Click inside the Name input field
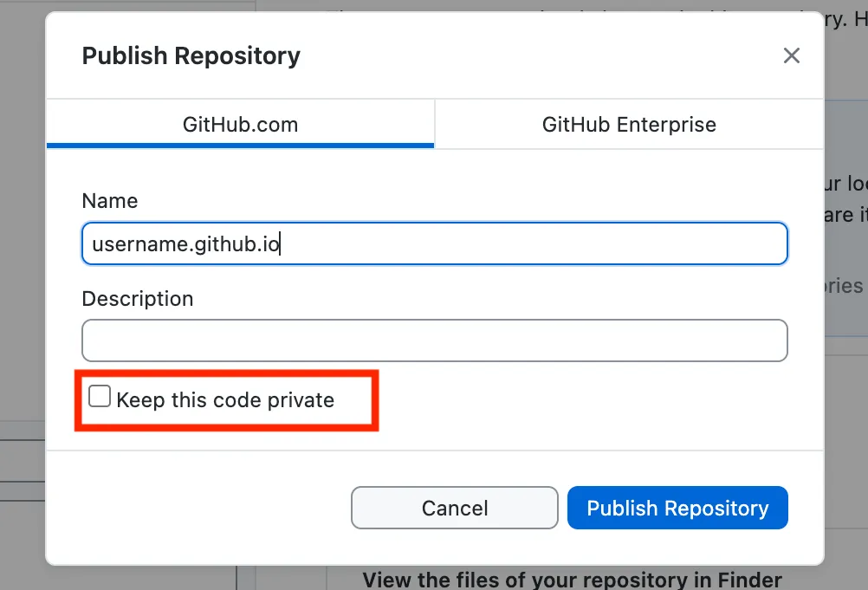The image size is (868, 590). pyautogui.click(x=433, y=243)
